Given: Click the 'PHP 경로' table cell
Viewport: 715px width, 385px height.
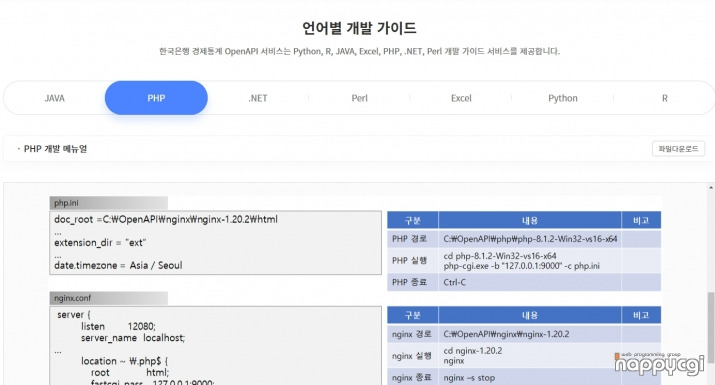Looking at the screenshot, I should [413, 239].
